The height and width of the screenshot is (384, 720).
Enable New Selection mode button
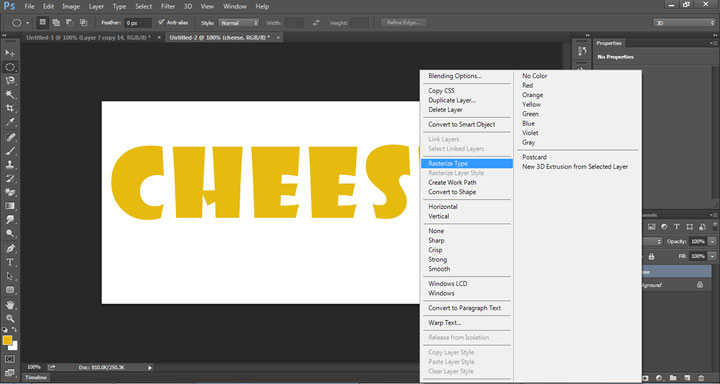(x=42, y=23)
